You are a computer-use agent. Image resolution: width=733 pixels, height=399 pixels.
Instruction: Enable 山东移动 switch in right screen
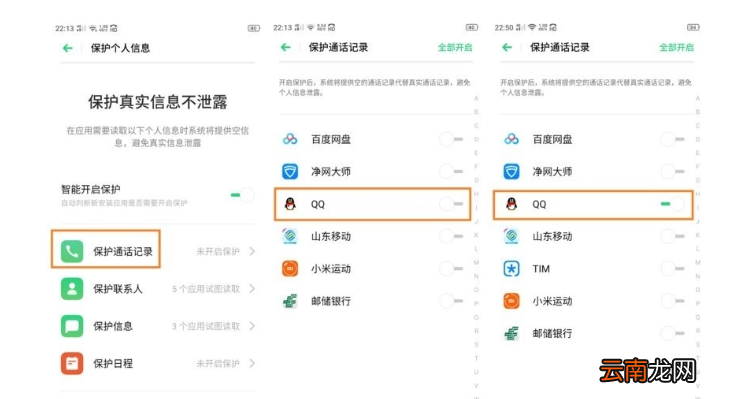pos(673,236)
